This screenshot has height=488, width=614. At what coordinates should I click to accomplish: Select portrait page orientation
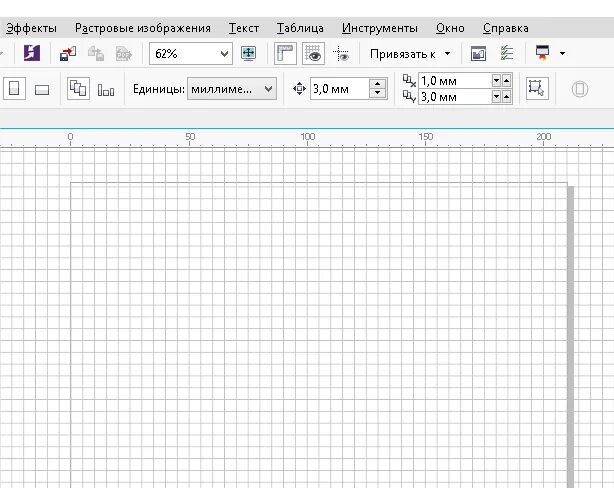[x=14, y=89]
